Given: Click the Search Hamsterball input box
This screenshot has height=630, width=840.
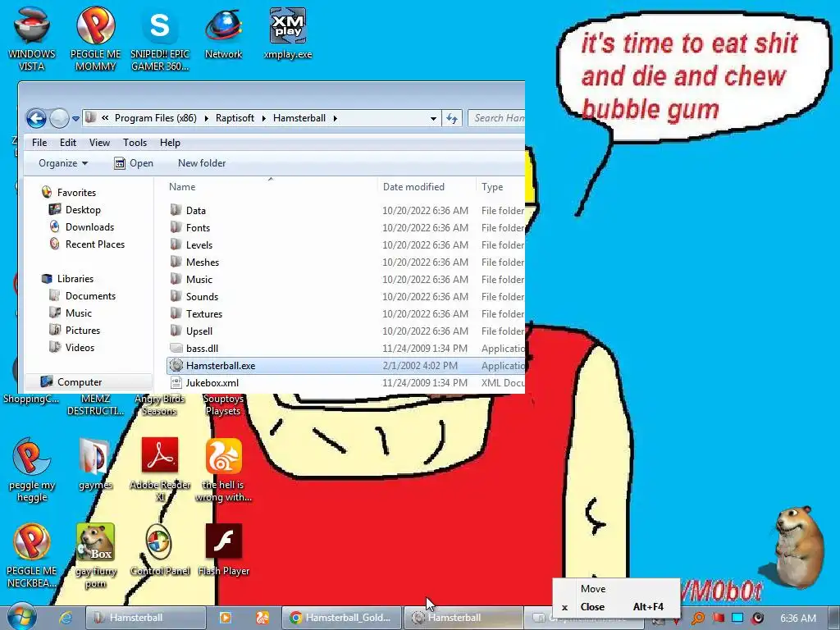Looking at the screenshot, I should click(496, 118).
